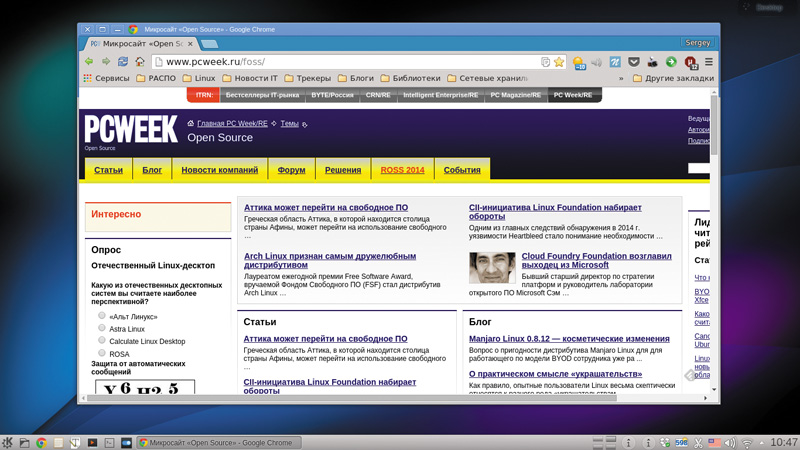Click the grey speaker extension icon
Image resolution: width=800 pixels, height=450 pixels.
pyautogui.click(x=596, y=62)
